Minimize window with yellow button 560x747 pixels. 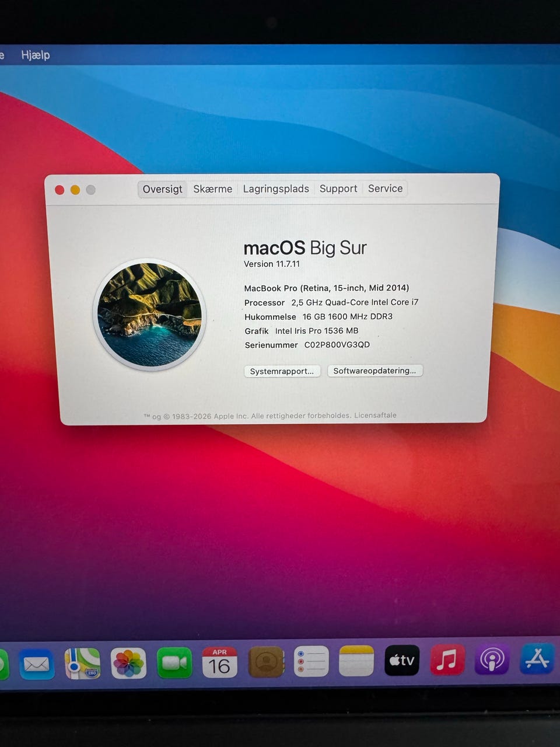(x=75, y=190)
